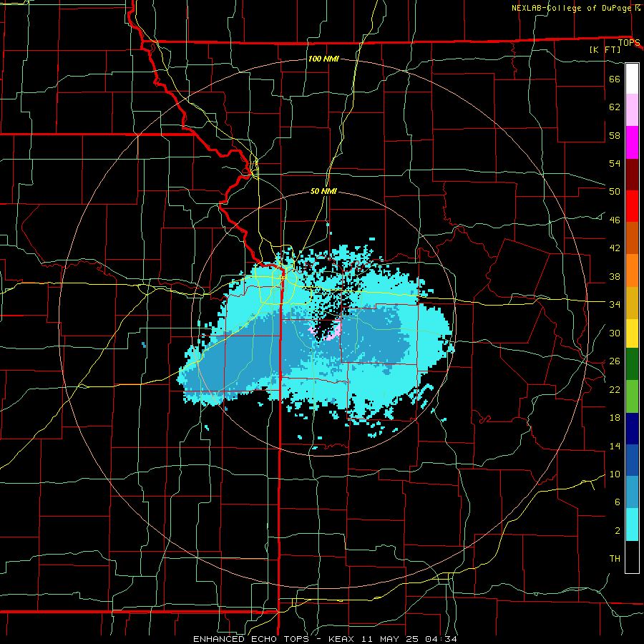Viewport: 644px width, 644px height.
Task: Click the legend value 18
Action: click(x=615, y=418)
